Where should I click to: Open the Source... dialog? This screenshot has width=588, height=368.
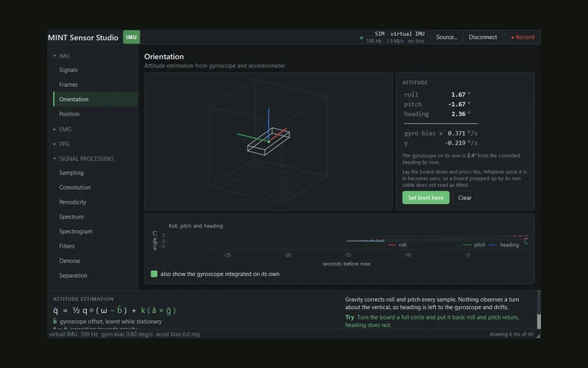[446, 38]
